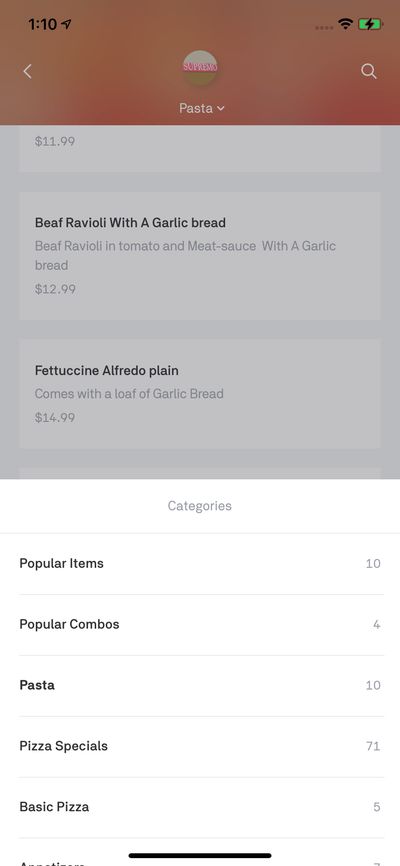Open the search magnifier icon
Viewport: 400px width, 866px height.
pos(369,71)
